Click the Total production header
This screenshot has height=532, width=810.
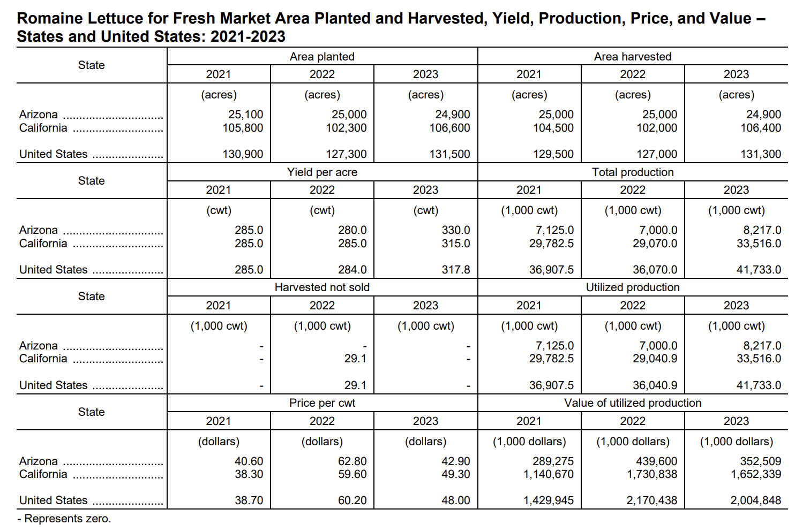(x=633, y=172)
